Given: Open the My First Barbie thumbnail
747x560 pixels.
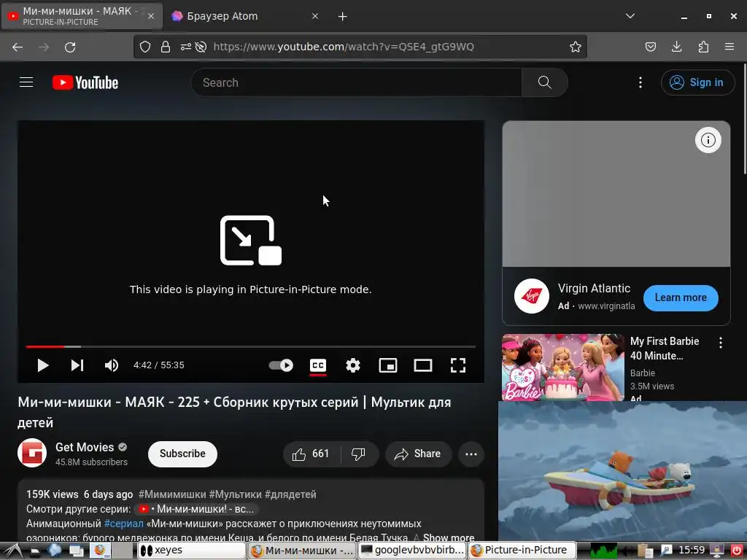Looking at the screenshot, I should pyautogui.click(x=563, y=367).
